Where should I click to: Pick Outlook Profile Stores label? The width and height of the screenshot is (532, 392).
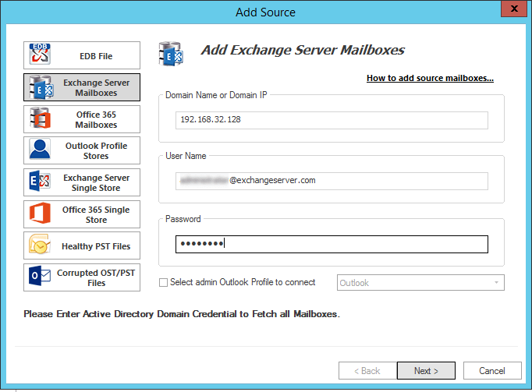(x=97, y=151)
